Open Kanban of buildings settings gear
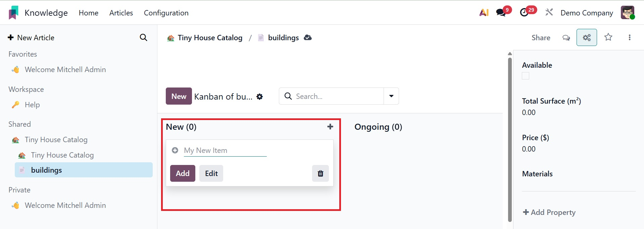Viewport: 644px width, 229px height. (x=260, y=97)
